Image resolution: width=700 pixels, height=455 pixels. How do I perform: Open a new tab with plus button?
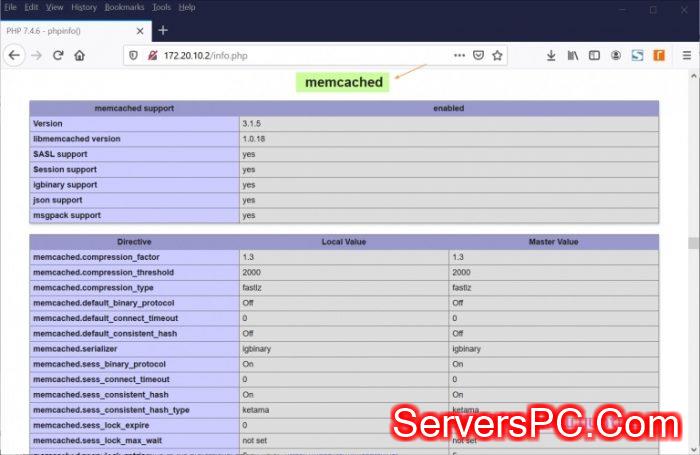(163, 30)
